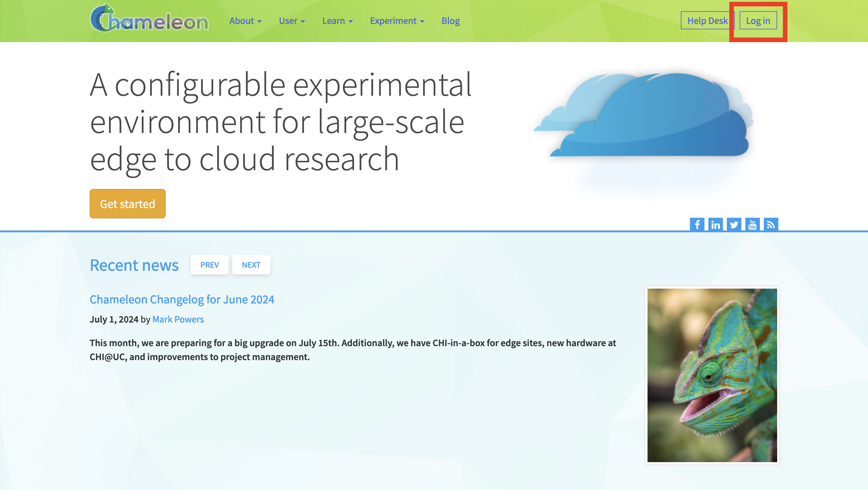Open author Mark Powers' link
Screen dimensions: 868x490
pos(178,319)
